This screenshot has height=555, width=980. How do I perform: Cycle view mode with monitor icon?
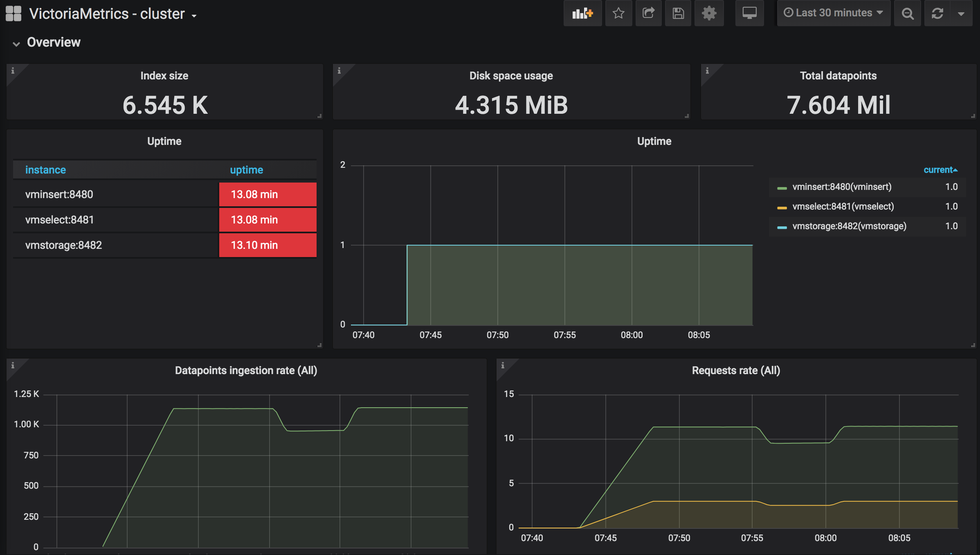click(749, 13)
